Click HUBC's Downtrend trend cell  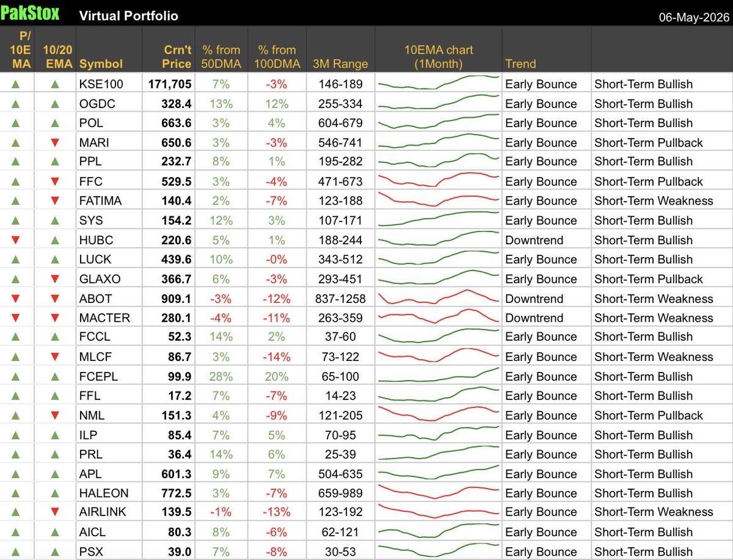click(534, 240)
